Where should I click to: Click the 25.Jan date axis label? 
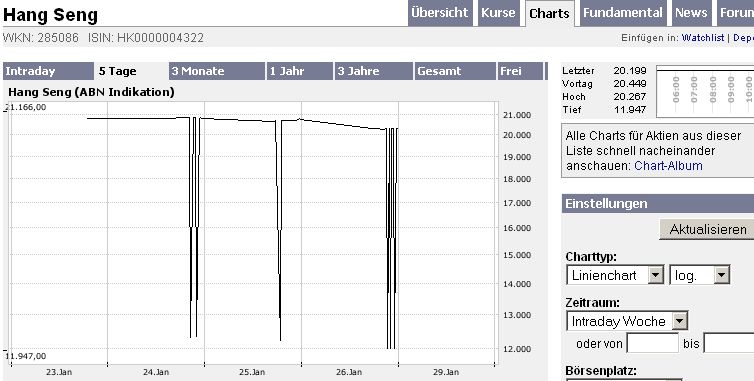(252, 372)
